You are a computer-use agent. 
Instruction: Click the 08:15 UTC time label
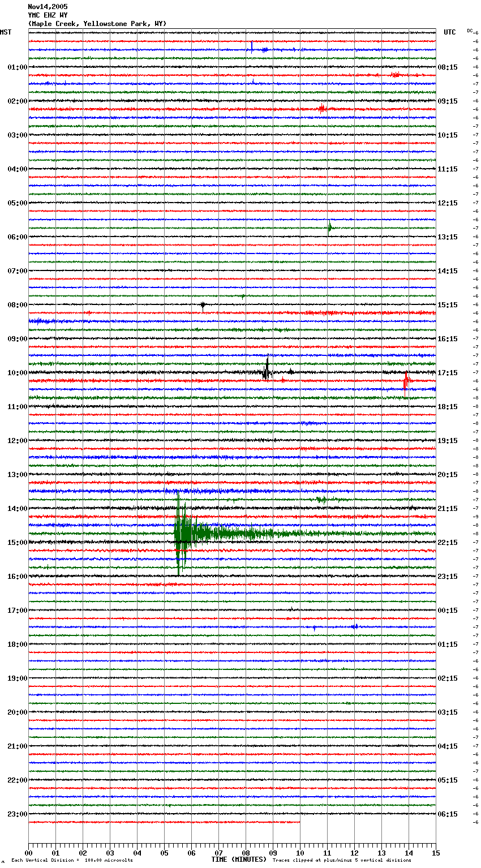coord(448,67)
